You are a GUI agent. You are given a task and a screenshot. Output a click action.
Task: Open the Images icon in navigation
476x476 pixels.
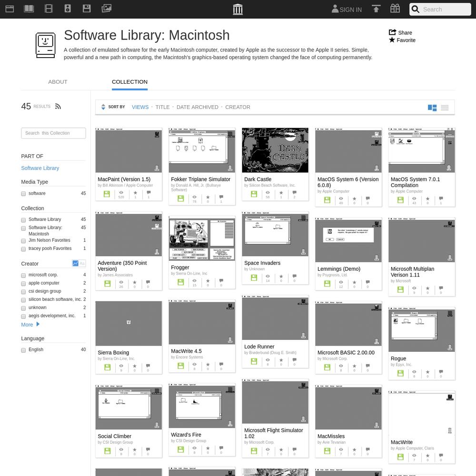coord(106,8)
